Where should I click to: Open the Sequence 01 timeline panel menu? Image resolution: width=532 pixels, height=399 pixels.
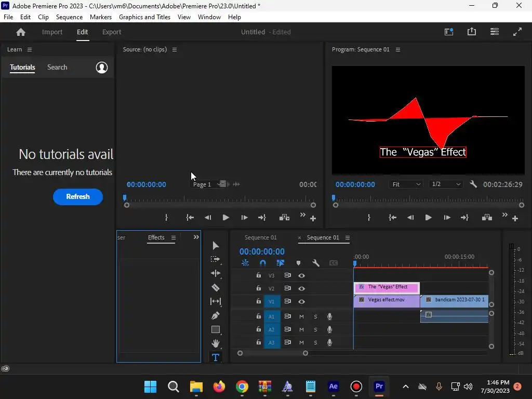point(348,237)
